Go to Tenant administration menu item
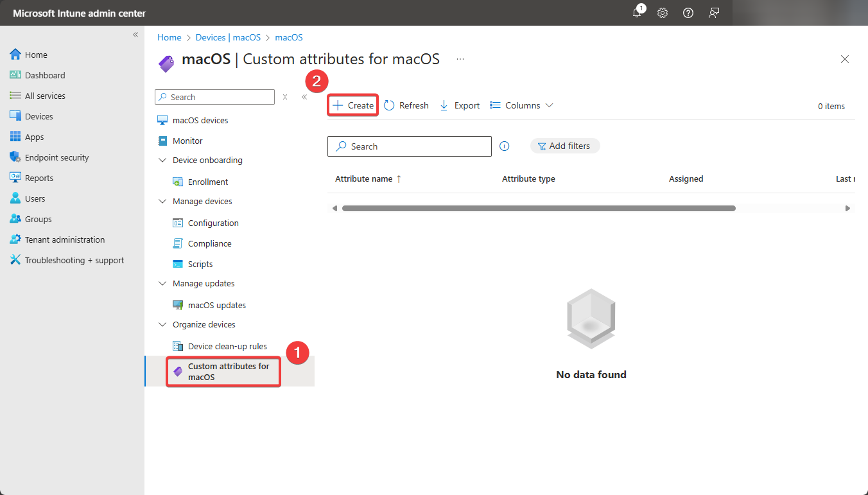Screen dimensions: 868x495 (x=64, y=239)
